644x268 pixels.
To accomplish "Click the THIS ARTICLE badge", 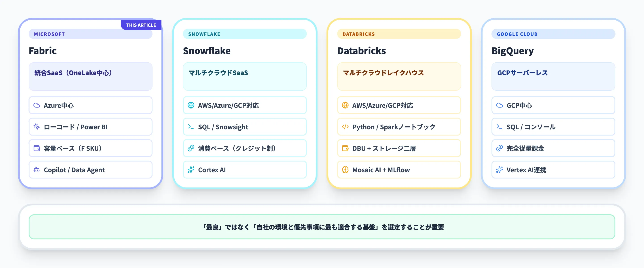I will pos(141,25).
